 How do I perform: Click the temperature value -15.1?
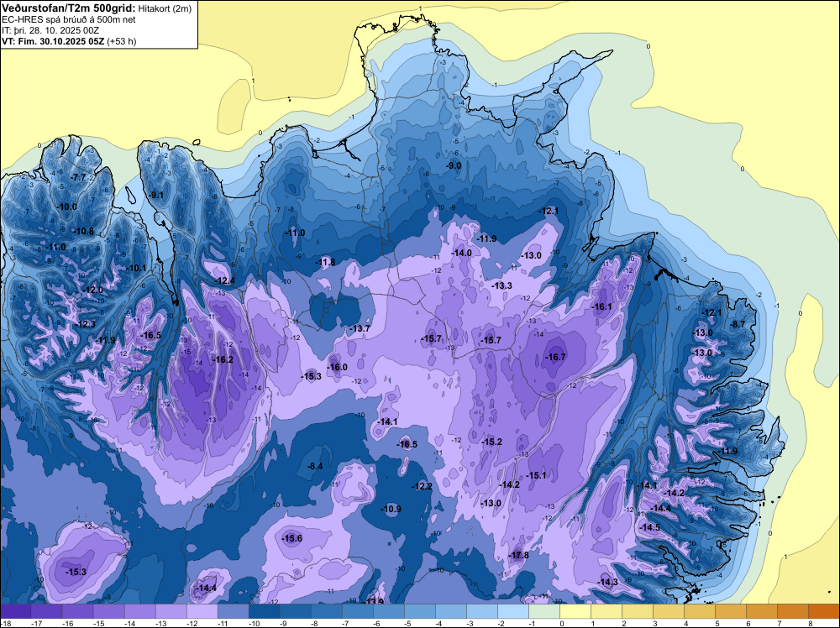pyautogui.click(x=536, y=475)
